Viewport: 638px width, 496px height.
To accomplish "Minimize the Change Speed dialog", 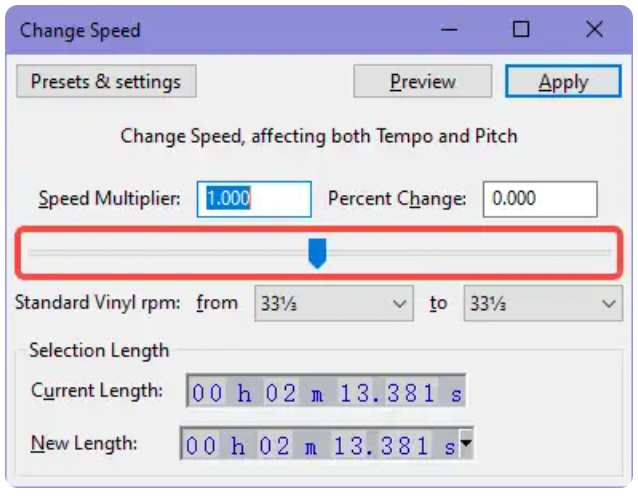I will click(449, 29).
